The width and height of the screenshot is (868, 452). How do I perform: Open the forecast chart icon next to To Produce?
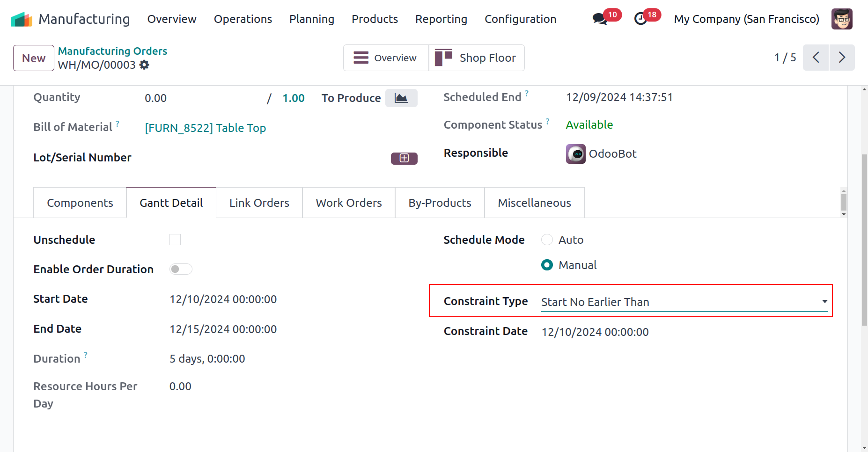coord(401,98)
